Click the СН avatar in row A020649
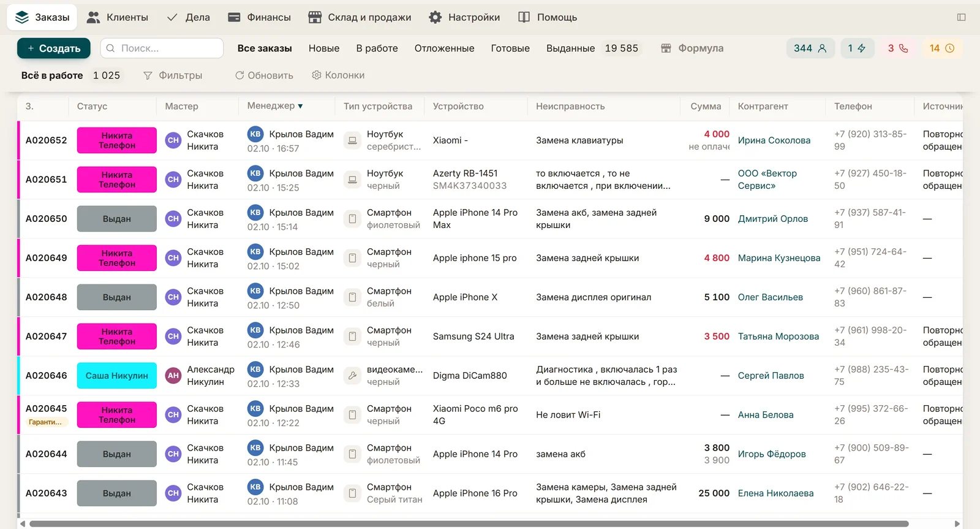980x529 pixels. coord(173,258)
